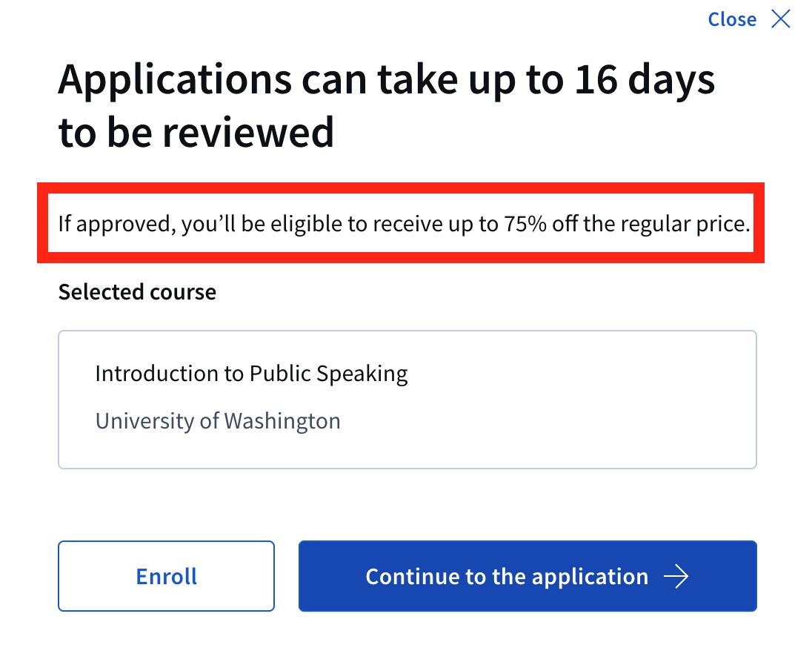The height and width of the screenshot is (645, 812).
Task: Click the 75% off discount sentence
Action: point(404,223)
